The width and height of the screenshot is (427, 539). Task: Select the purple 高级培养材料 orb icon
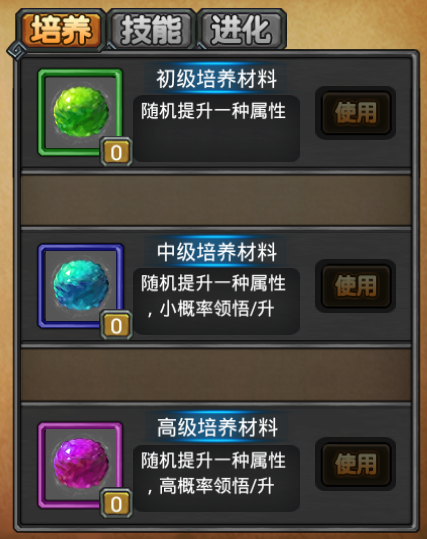point(80,465)
